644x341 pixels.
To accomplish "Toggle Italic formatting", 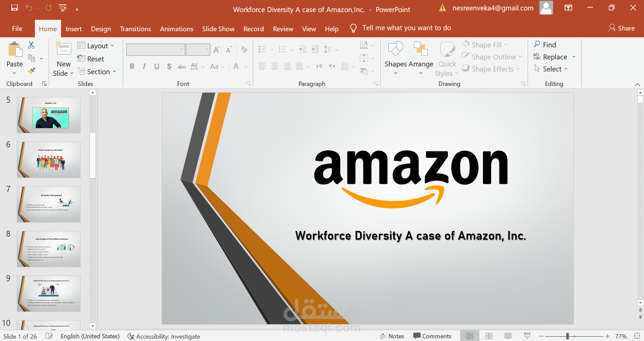I will pyautogui.click(x=144, y=66).
